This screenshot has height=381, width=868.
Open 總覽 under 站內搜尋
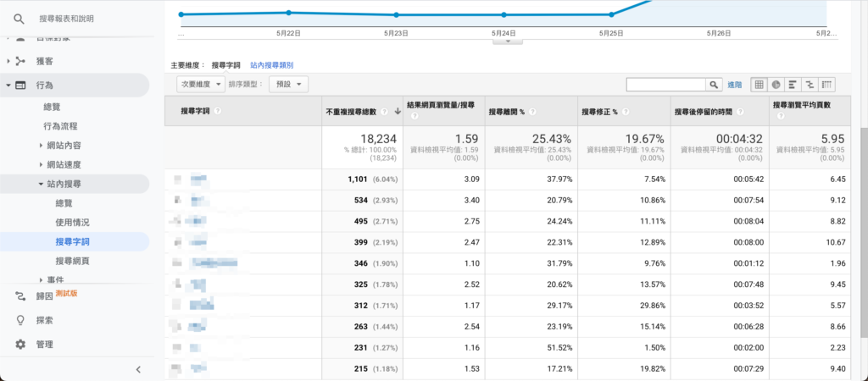(64, 203)
